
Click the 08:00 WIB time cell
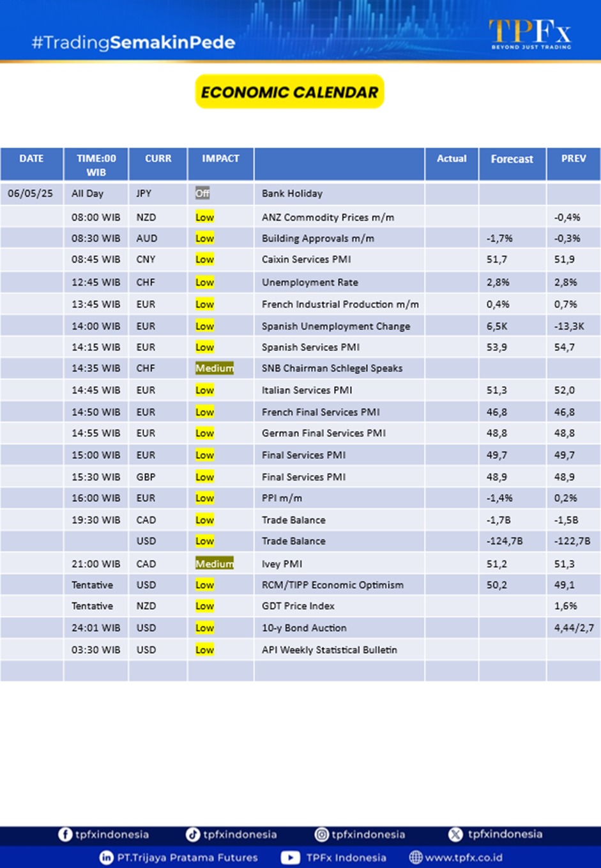[x=96, y=217]
